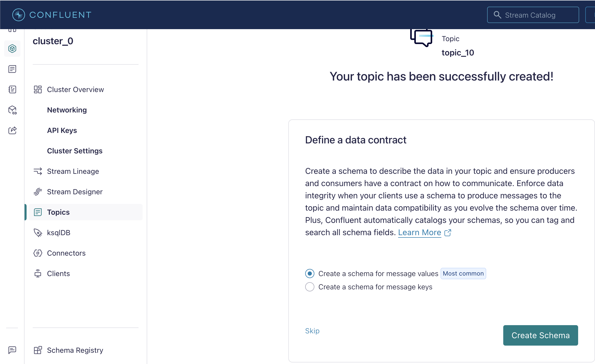Open the ksqlDB section
This screenshot has width=595, height=364.
59,233
